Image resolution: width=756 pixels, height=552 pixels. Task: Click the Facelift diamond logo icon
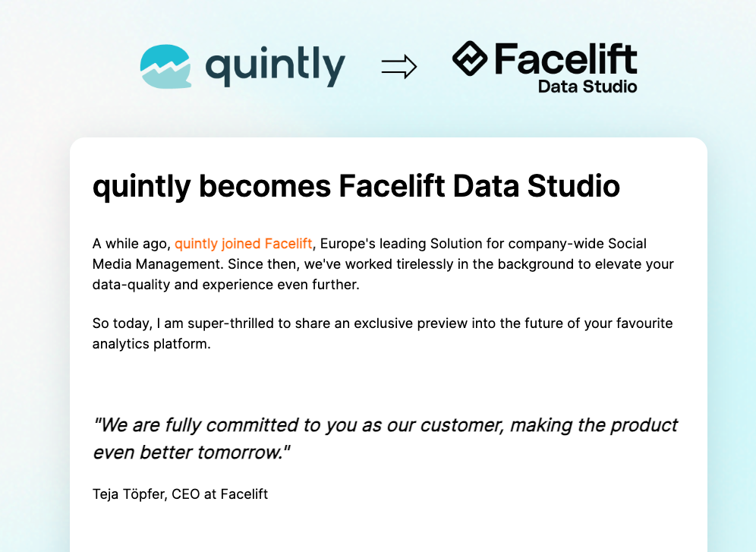[470, 58]
